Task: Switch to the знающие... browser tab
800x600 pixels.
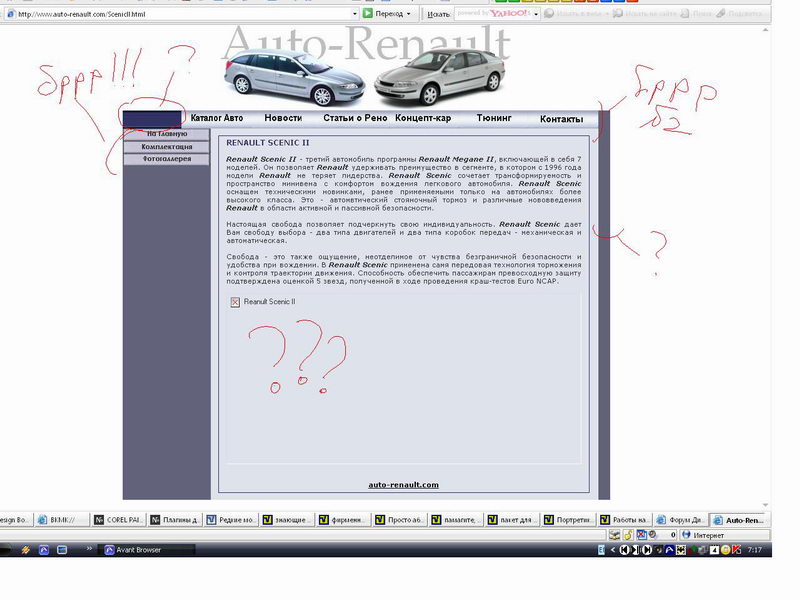Action: pos(287,520)
